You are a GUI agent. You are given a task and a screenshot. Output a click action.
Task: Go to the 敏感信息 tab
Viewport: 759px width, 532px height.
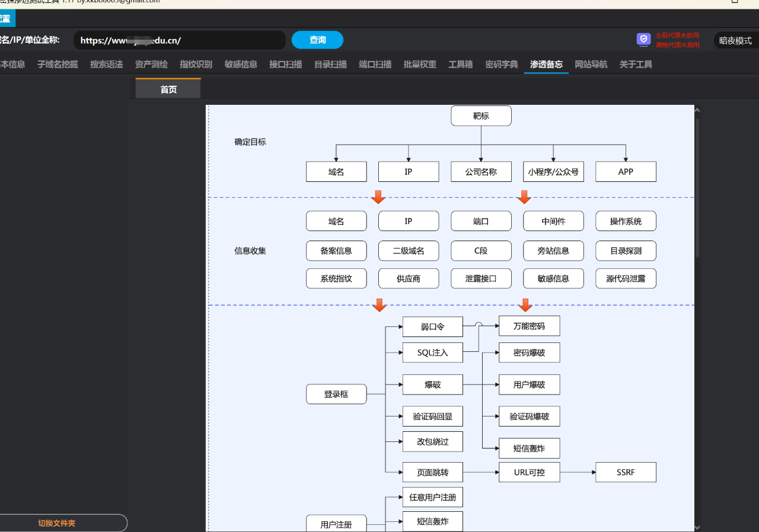[x=241, y=64]
